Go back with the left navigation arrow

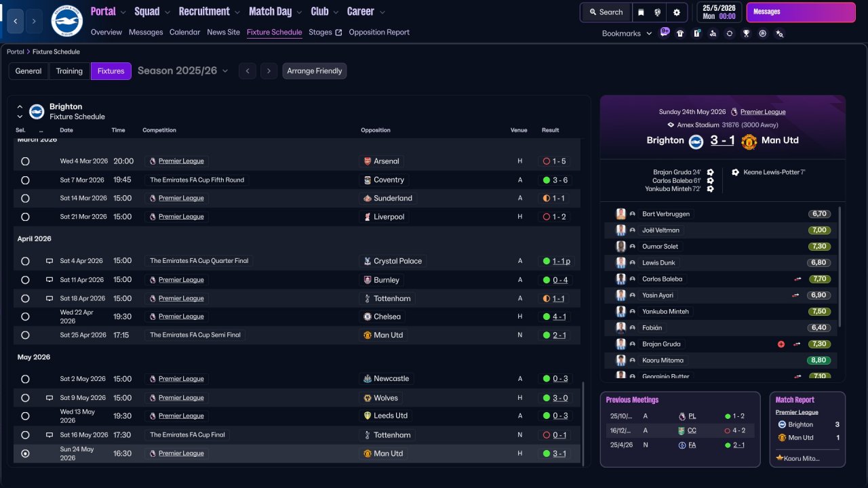click(x=16, y=21)
